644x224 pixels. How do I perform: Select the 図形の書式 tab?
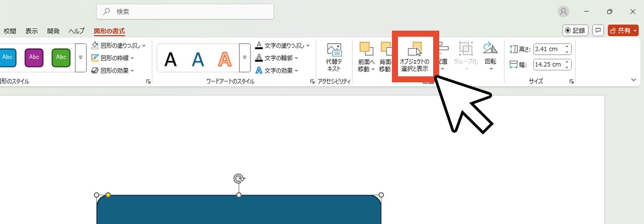click(x=109, y=31)
